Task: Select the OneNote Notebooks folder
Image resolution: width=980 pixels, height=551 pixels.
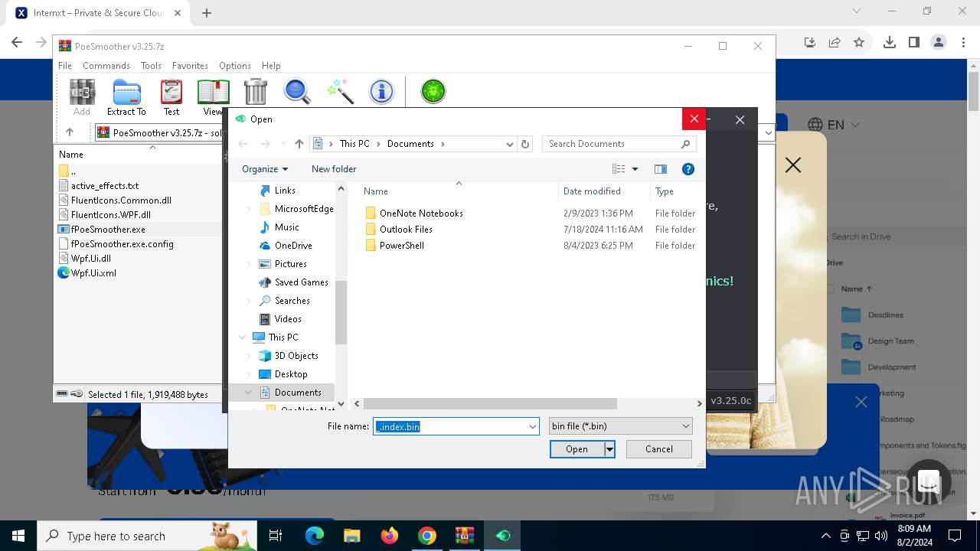Action: pyautogui.click(x=421, y=214)
